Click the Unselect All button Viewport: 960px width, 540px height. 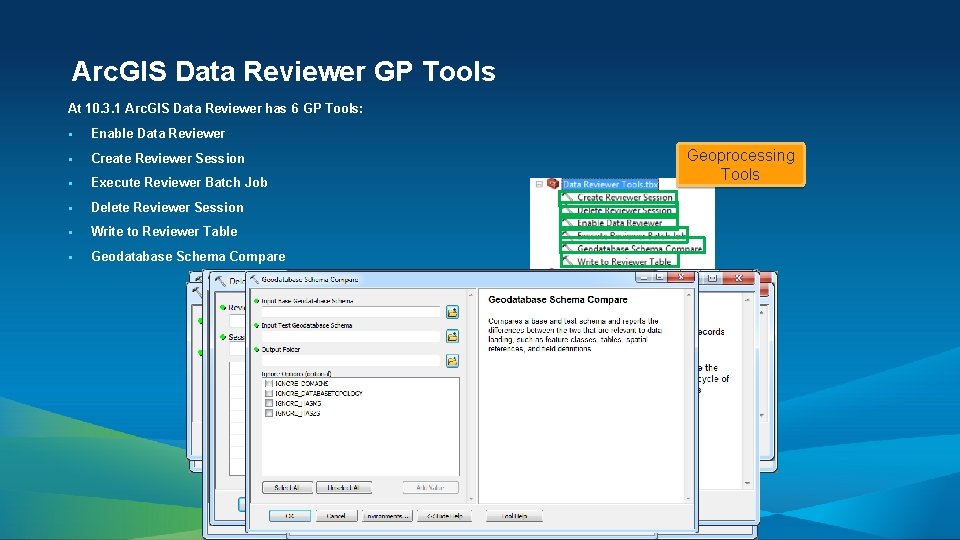click(343, 487)
